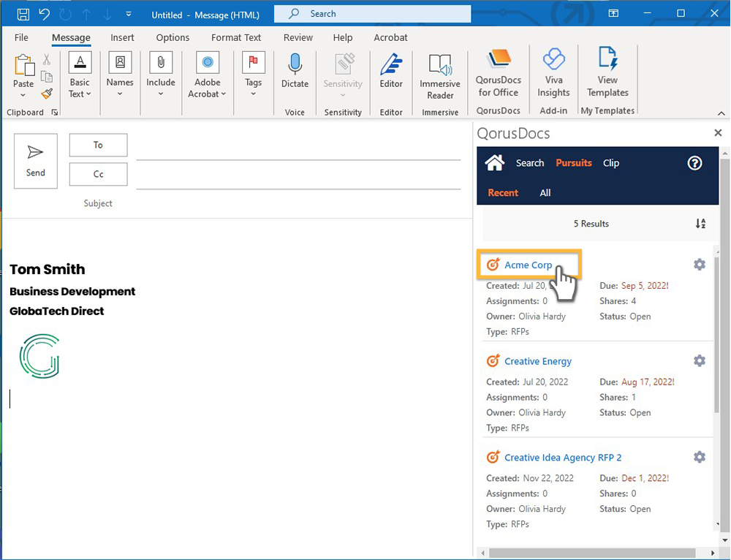Switch to the Review tab
Image resolution: width=731 pixels, height=560 pixels.
(298, 38)
